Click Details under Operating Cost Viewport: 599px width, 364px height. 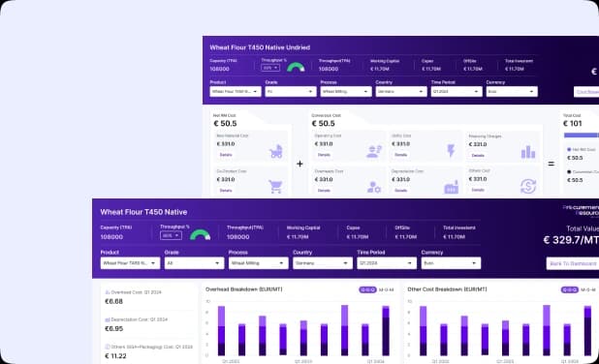click(x=324, y=155)
